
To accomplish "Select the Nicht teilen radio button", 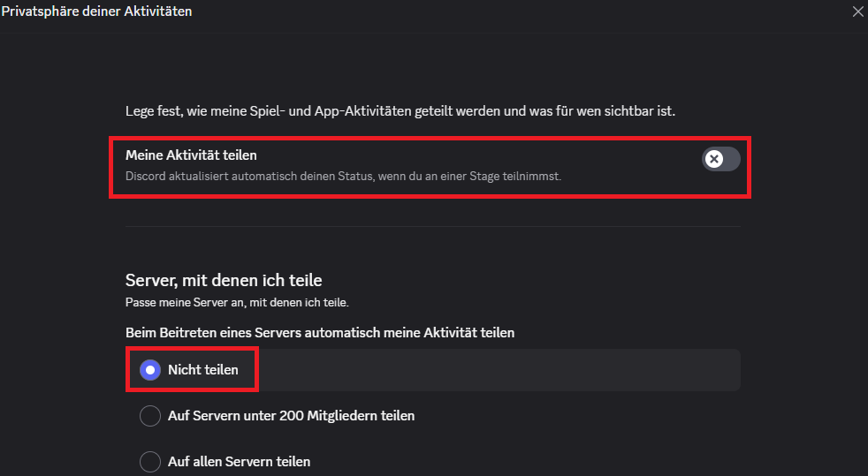I will pyautogui.click(x=150, y=370).
